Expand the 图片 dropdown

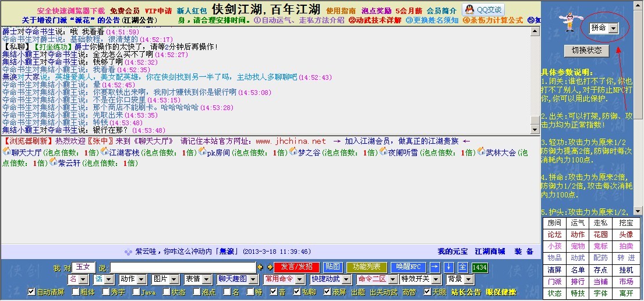pos(165,279)
